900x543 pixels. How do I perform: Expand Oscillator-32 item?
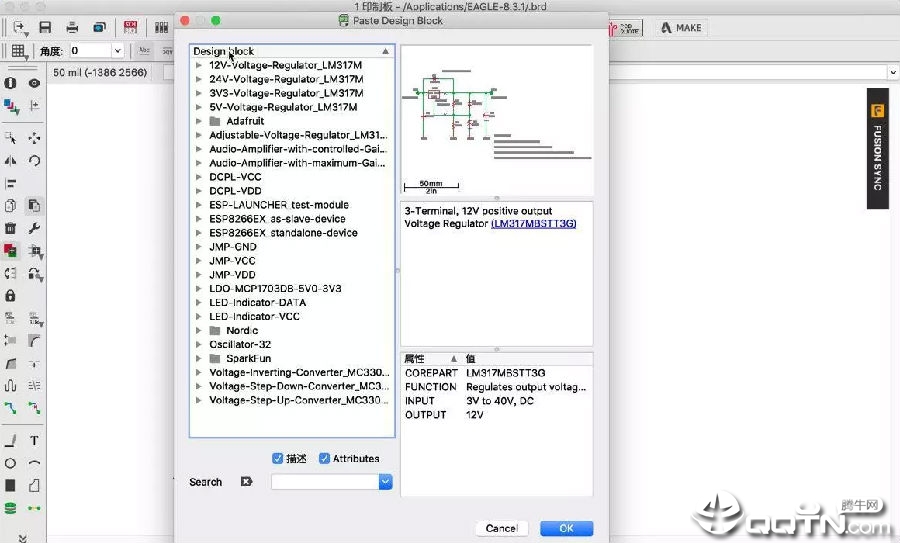click(x=199, y=344)
